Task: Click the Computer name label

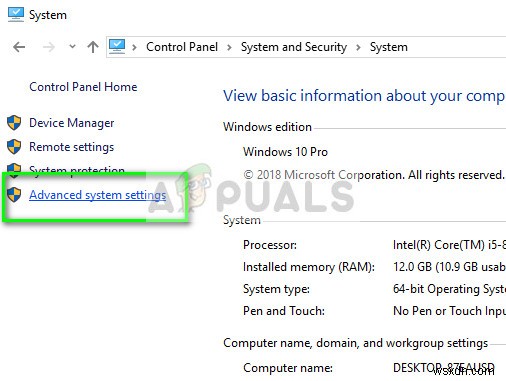Action: click(288, 368)
